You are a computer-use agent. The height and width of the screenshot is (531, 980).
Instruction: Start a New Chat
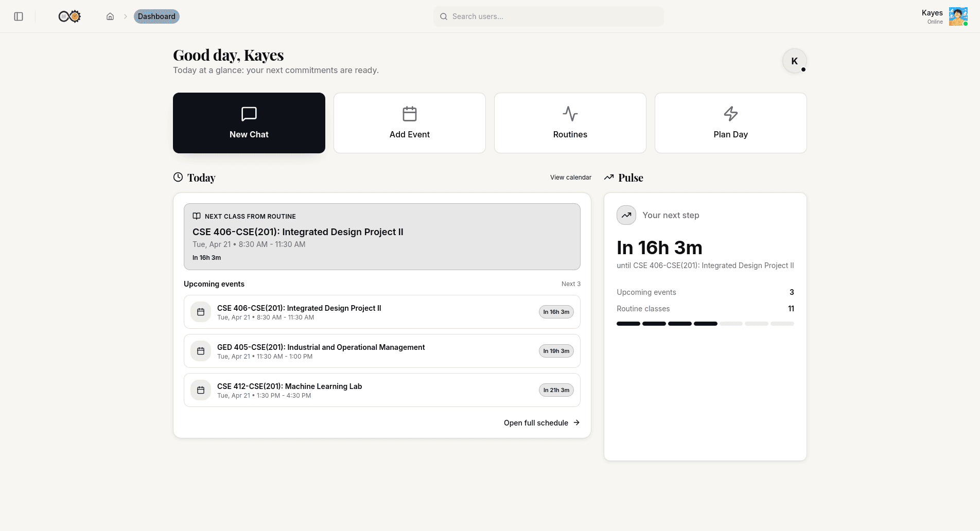(249, 123)
